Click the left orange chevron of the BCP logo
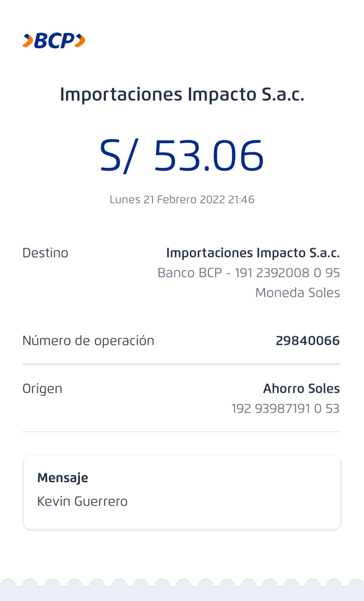The image size is (364, 601). click(x=28, y=41)
